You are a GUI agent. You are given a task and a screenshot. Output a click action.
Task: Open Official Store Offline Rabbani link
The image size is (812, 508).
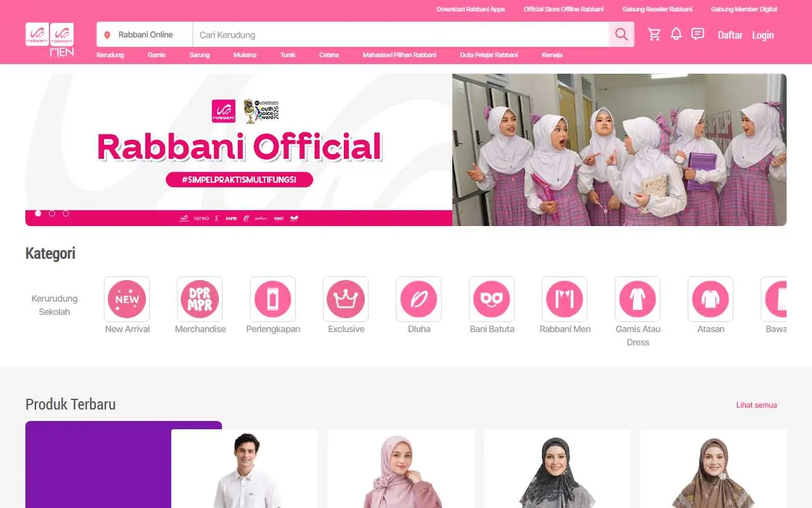[x=564, y=9]
